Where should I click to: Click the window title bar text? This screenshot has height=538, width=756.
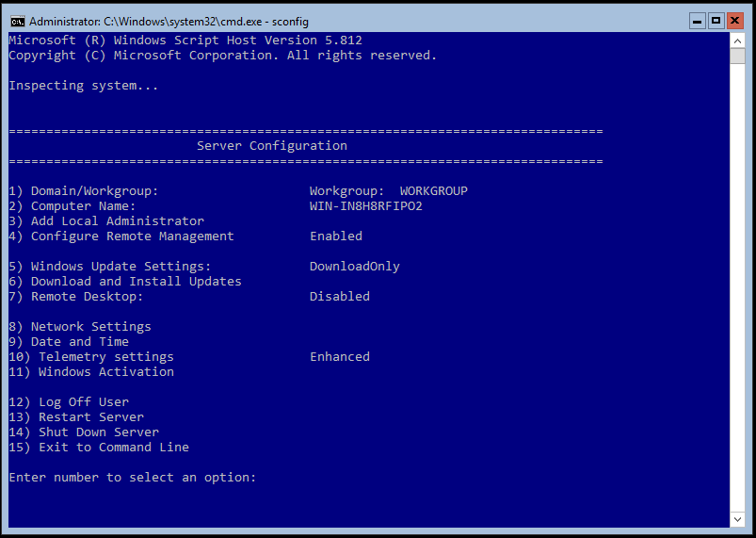[169, 21]
